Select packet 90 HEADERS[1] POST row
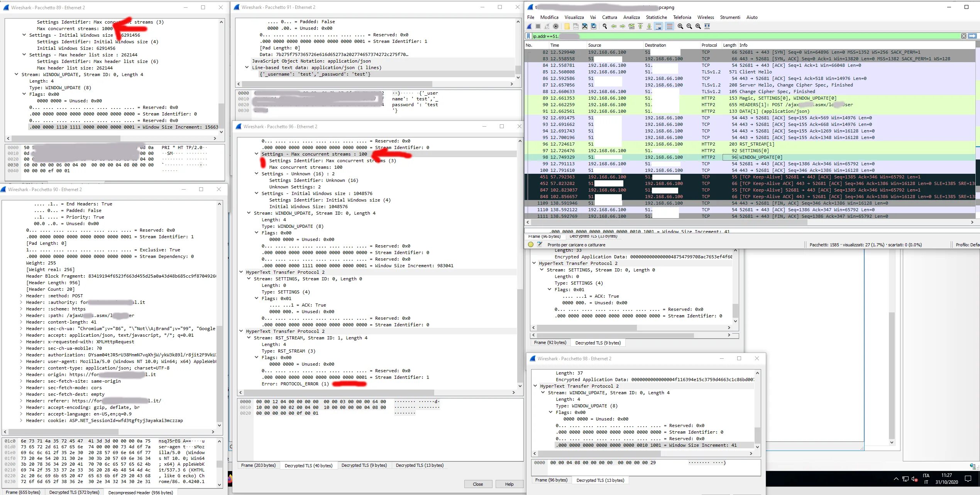The height and width of the screenshot is (495, 980). 750,105
